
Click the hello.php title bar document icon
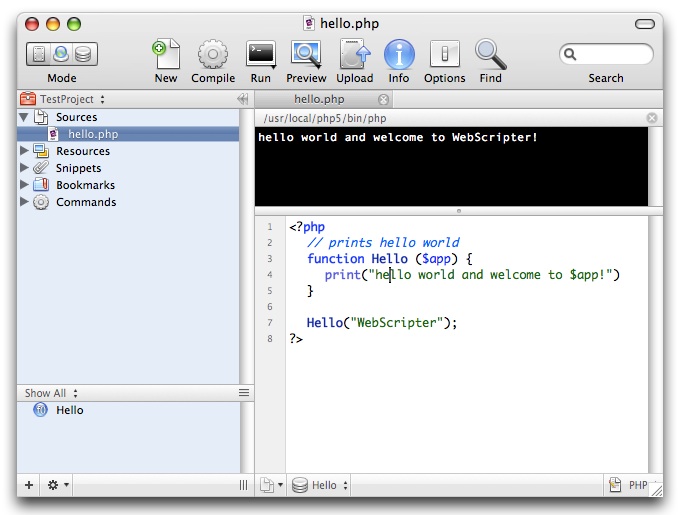coord(309,23)
